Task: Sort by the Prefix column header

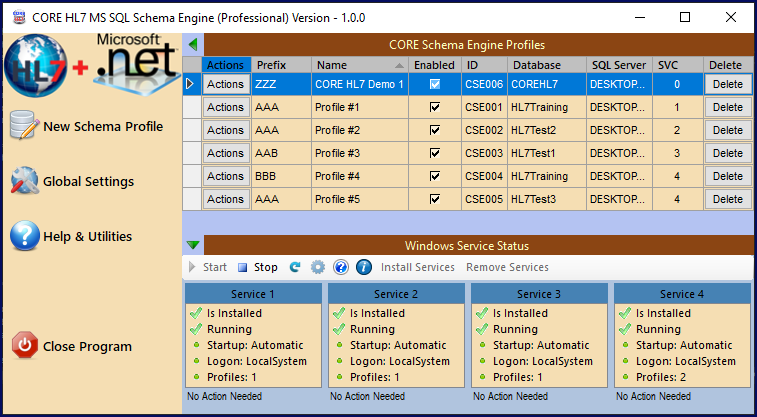Action: 281,65
